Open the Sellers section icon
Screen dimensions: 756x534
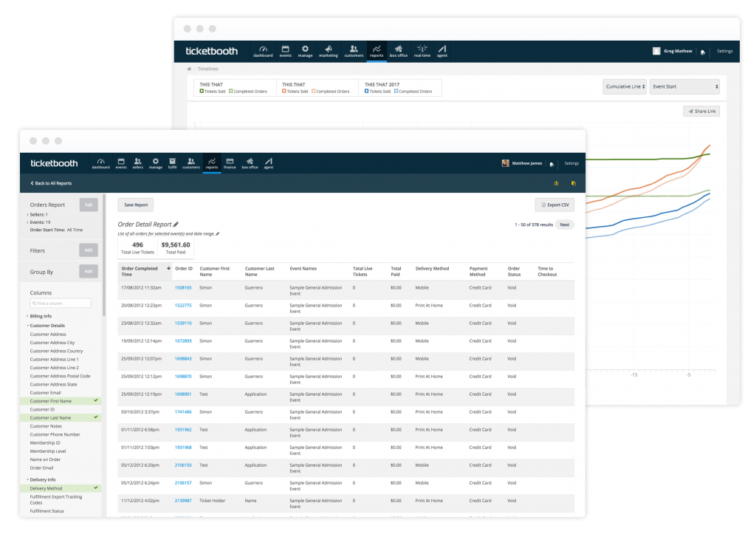tap(137, 162)
